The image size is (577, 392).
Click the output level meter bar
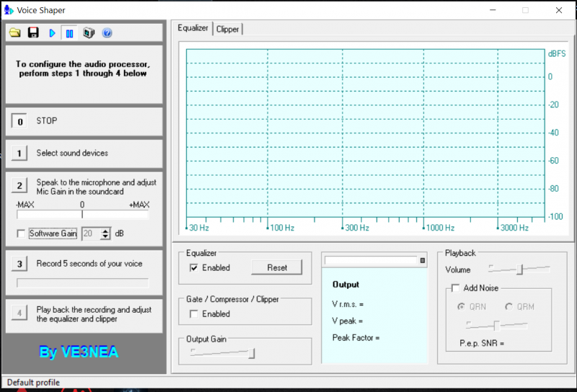coord(371,260)
